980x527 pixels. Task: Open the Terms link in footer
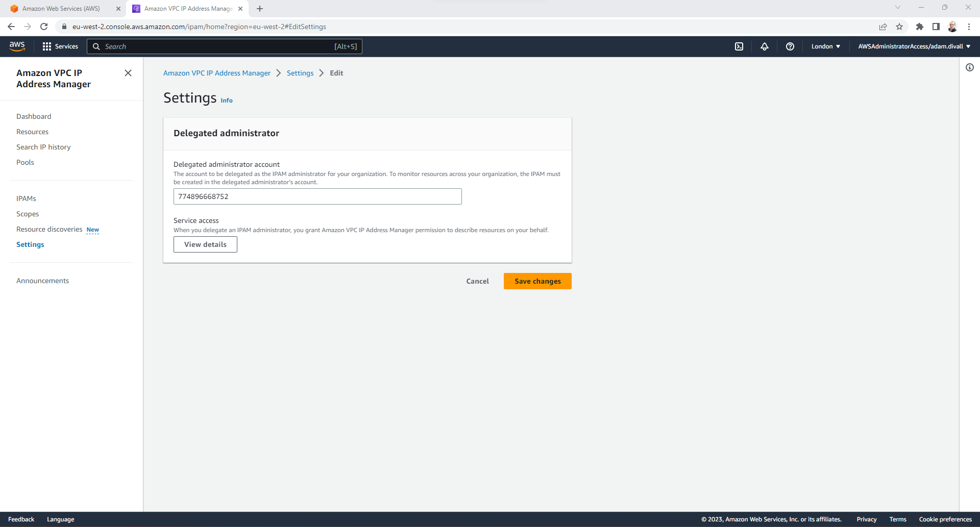click(x=898, y=519)
